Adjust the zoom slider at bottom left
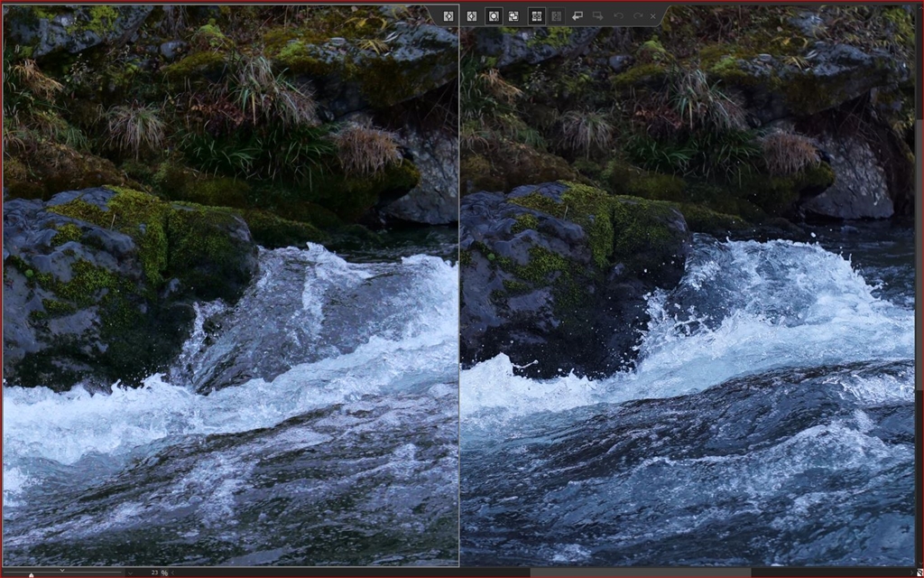The height and width of the screenshot is (578, 924). [32, 575]
